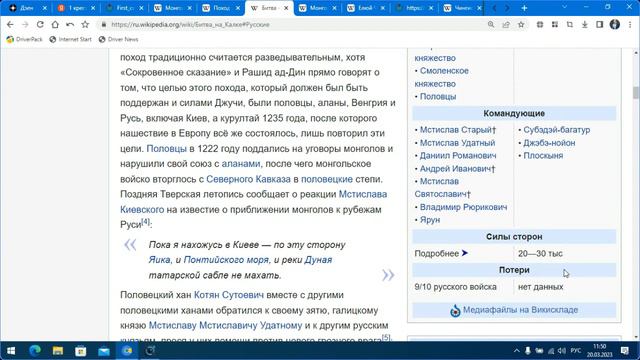
Task: Open Mail app from taskbar
Action: click(104, 351)
